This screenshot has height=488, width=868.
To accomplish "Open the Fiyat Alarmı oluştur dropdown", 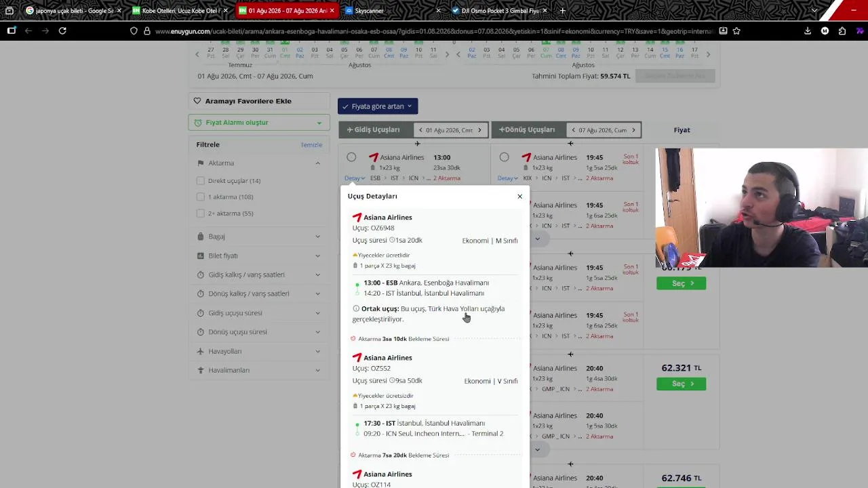I will pyautogui.click(x=259, y=123).
